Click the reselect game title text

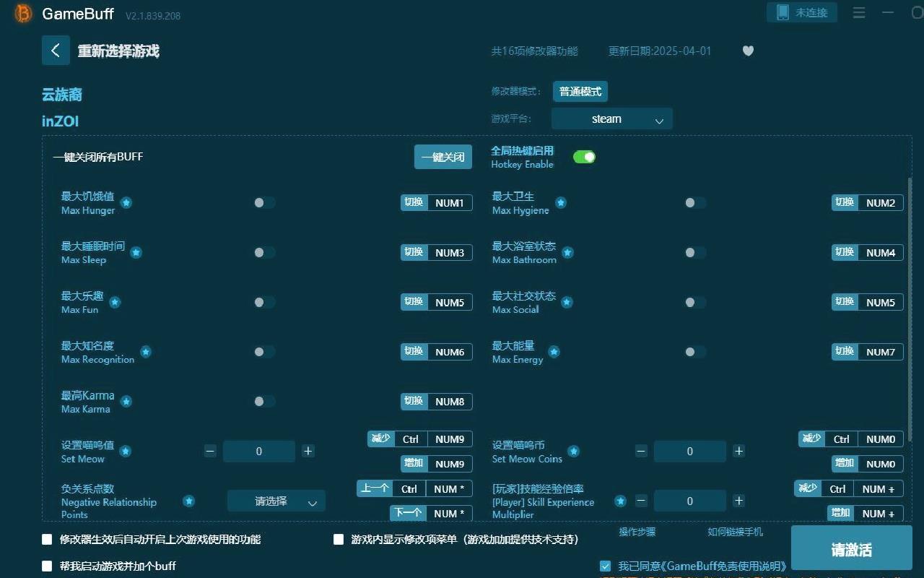[118, 51]
